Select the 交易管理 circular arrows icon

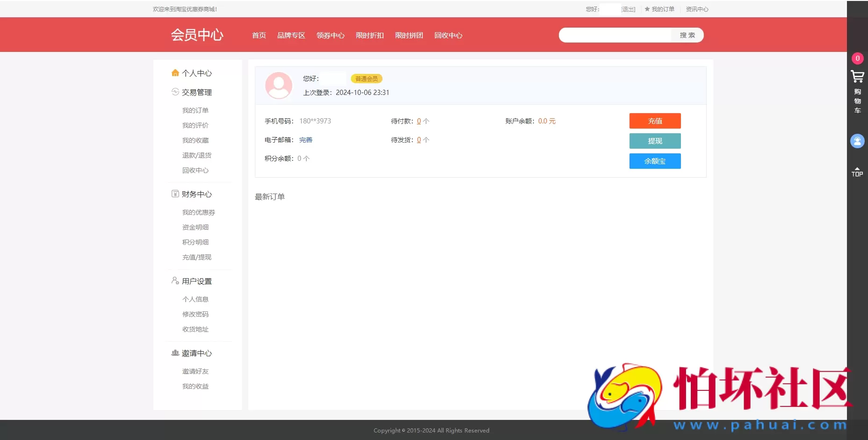[175, 92]
